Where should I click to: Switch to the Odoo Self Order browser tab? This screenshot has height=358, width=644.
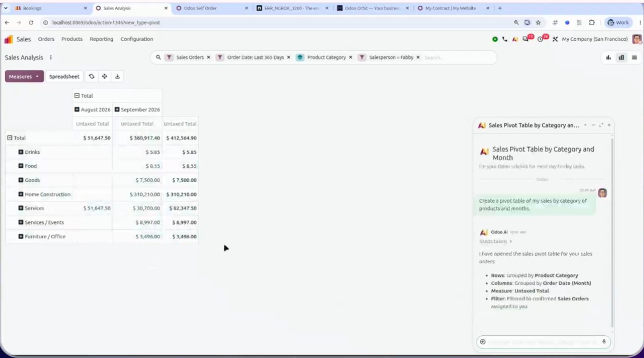click(212, 8)
